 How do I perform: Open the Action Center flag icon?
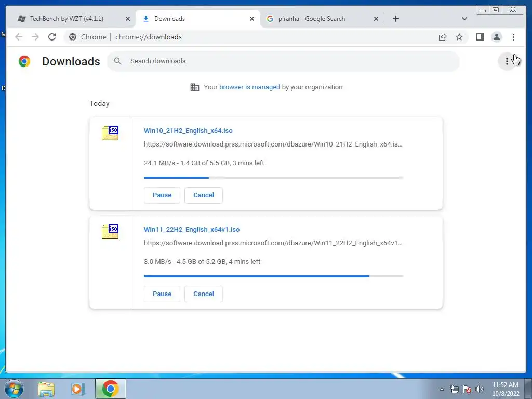pos(467,389)
